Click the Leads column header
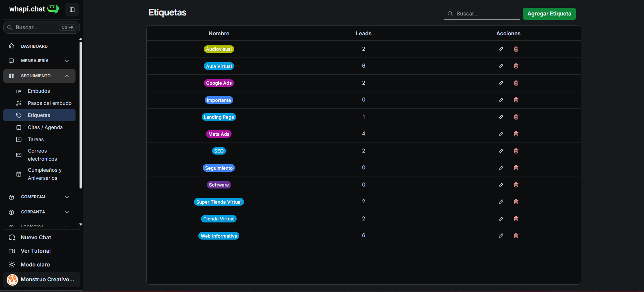 click(363, 33)
